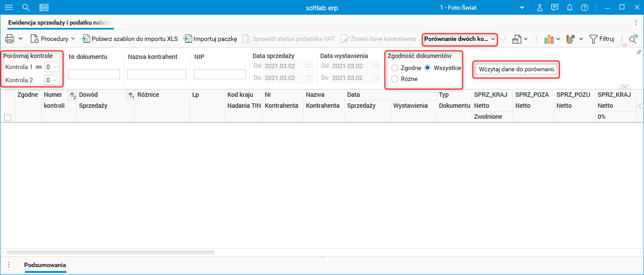Click the NIP input field
The width and height of the screenshot is (644, 275).
click(x=220, y=74)
